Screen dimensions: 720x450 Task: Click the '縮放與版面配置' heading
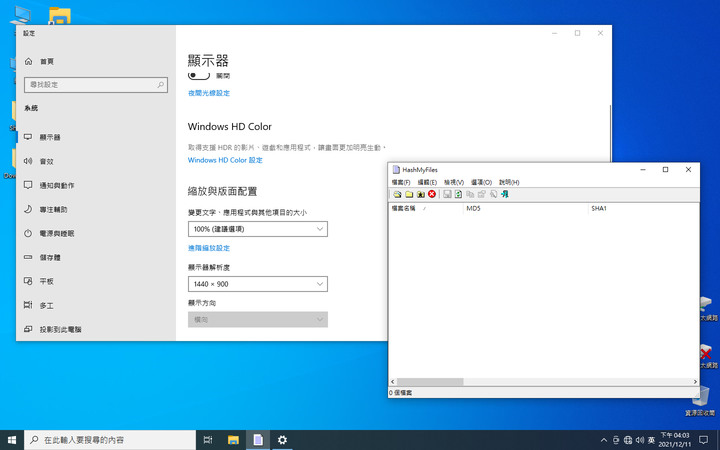coord(222,191)
